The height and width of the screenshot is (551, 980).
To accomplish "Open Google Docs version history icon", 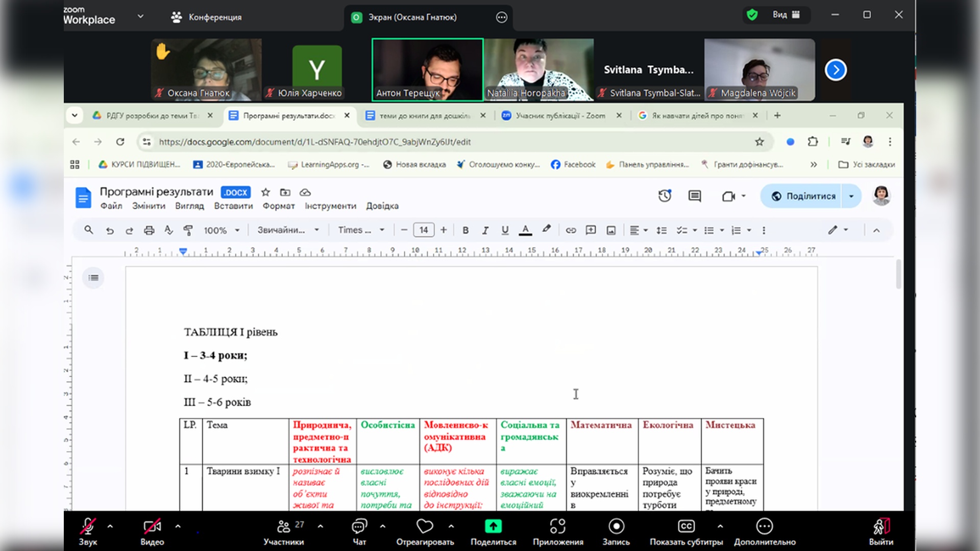I will point(664,196).
